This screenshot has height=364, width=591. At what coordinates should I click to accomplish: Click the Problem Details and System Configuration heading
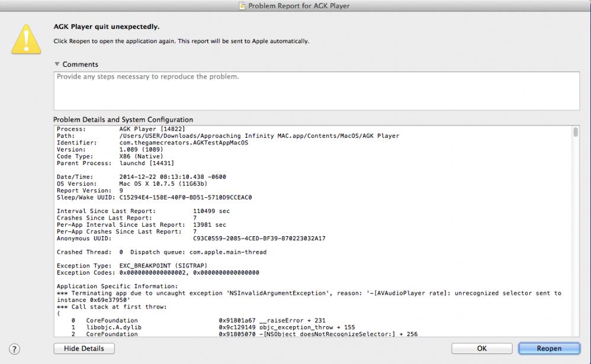pyautogui.click(x=123, y=120)
